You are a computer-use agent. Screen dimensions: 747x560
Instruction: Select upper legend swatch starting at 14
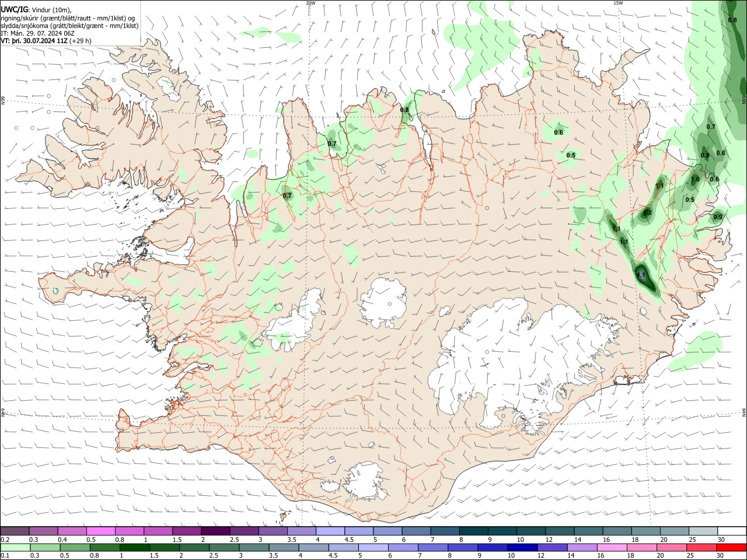point(588,531)
